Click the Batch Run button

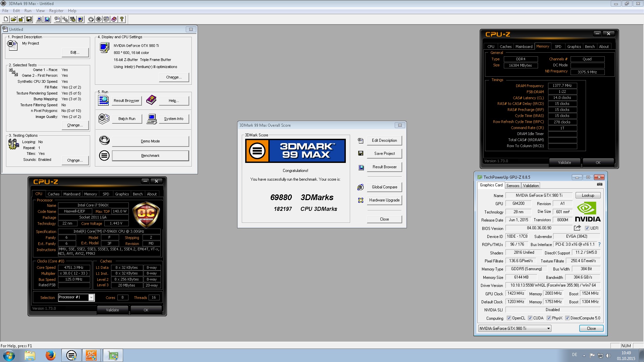click(x=127, y=119)
